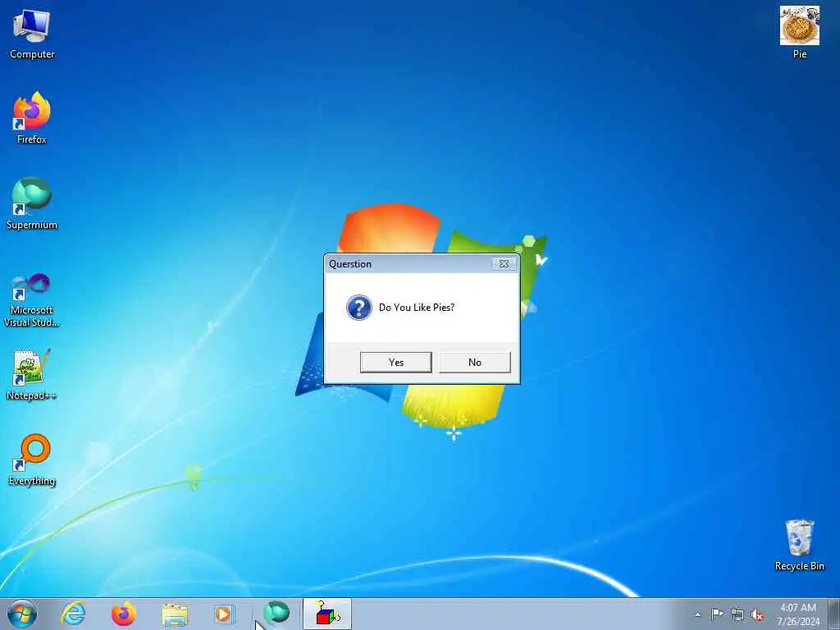The image size is (840, 630).
Task: Click the 'Do You Like Pies?' text
Action: coord(416,308)
